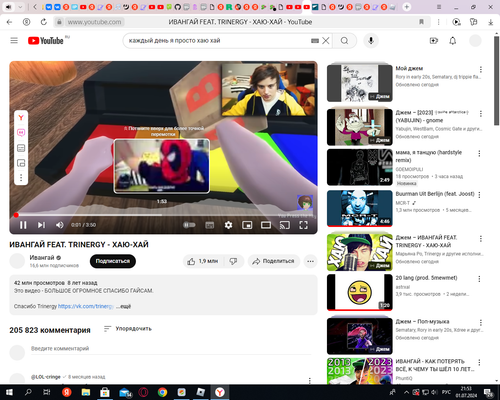The image size is (500, 400).
Task: Click the subtitles panel icon on player sidebar
Action: (21, 148)
